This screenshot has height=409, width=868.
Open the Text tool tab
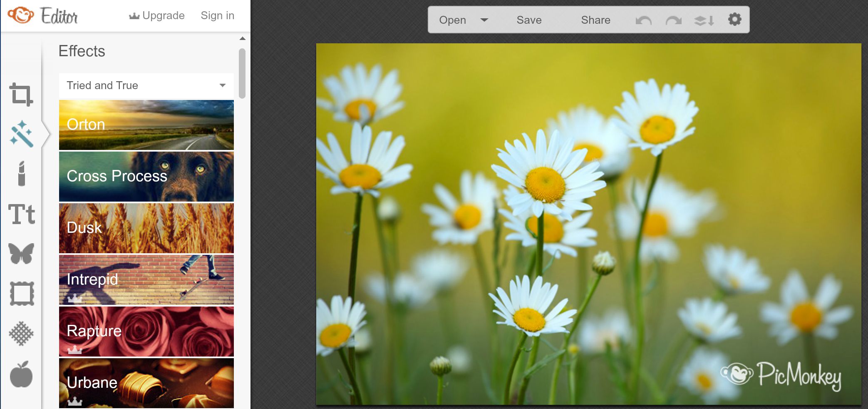(22, 214)
